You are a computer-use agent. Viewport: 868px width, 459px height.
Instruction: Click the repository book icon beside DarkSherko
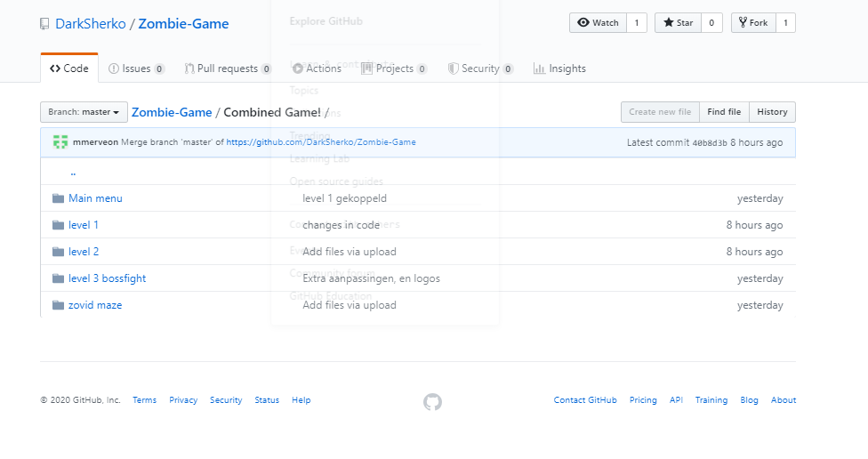[x=44, y=24]
